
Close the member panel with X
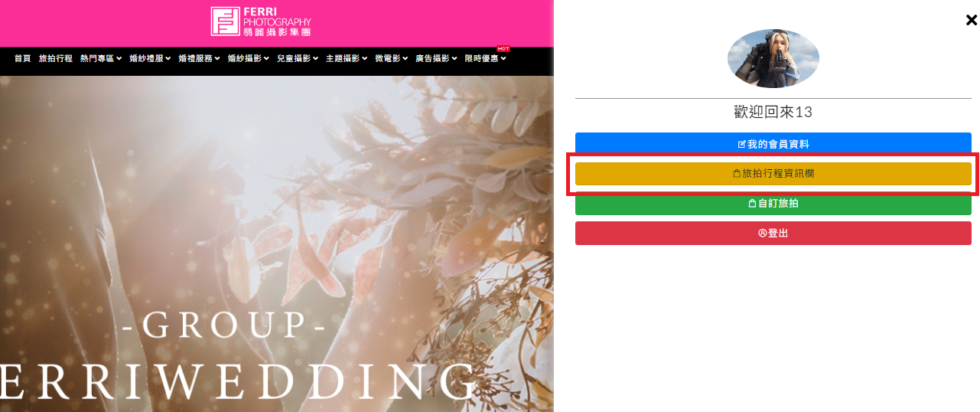[972, 21]
